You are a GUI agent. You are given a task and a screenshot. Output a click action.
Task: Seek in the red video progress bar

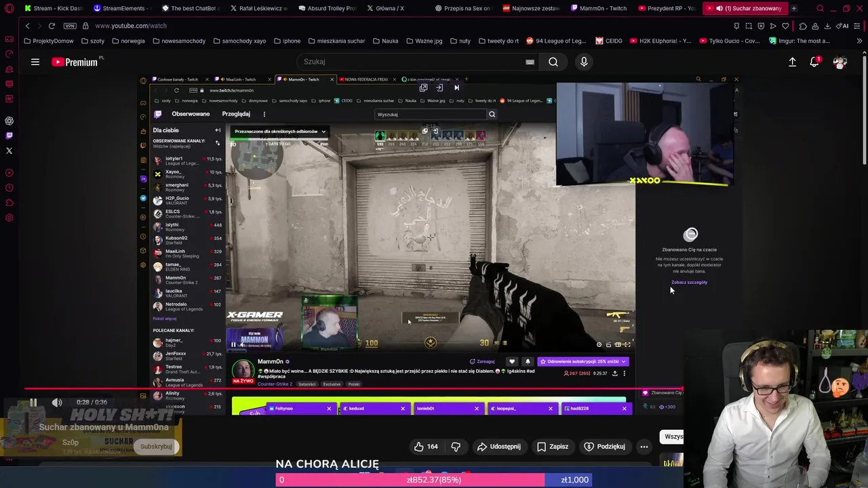click(x=353, y=389)
